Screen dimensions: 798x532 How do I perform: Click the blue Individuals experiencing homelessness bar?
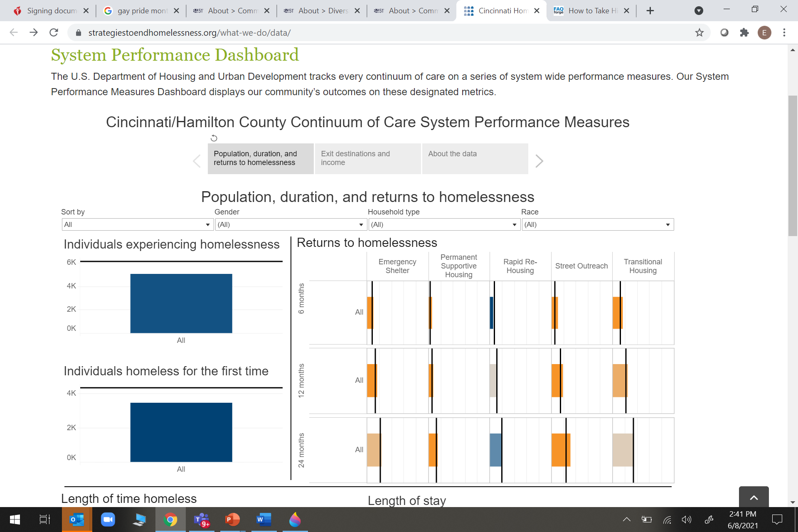point(181,303)
